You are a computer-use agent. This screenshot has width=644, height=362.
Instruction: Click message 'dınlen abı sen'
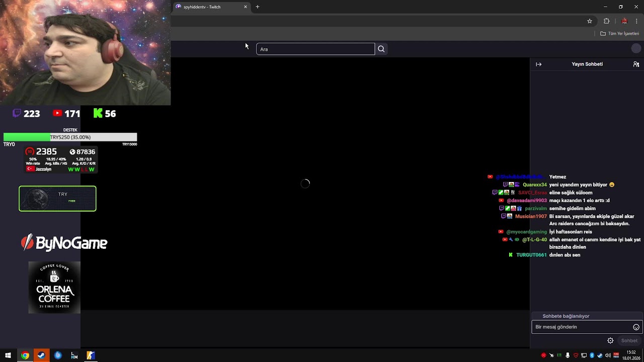point(565,255)
